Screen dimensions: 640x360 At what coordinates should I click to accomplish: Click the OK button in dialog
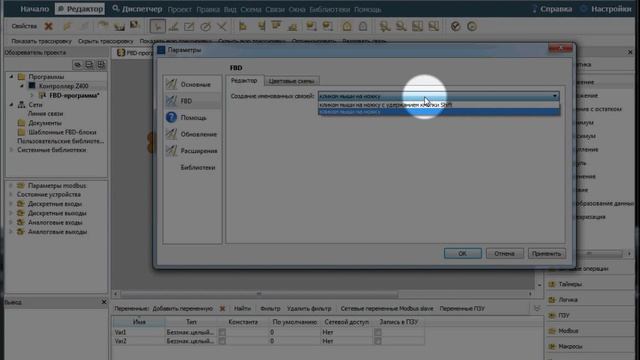(x=462, y=253)
